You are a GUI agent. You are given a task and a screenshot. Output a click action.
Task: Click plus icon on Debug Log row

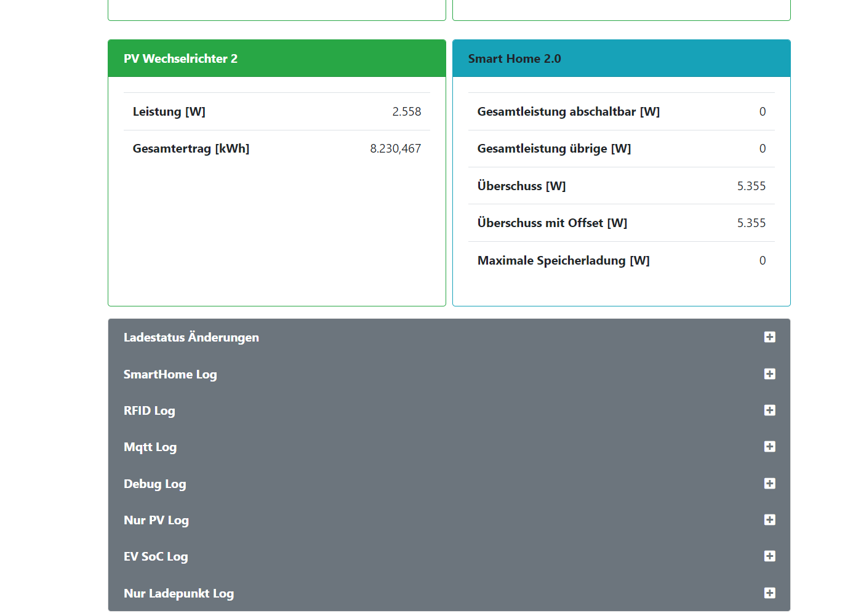(x=769, y=484)
